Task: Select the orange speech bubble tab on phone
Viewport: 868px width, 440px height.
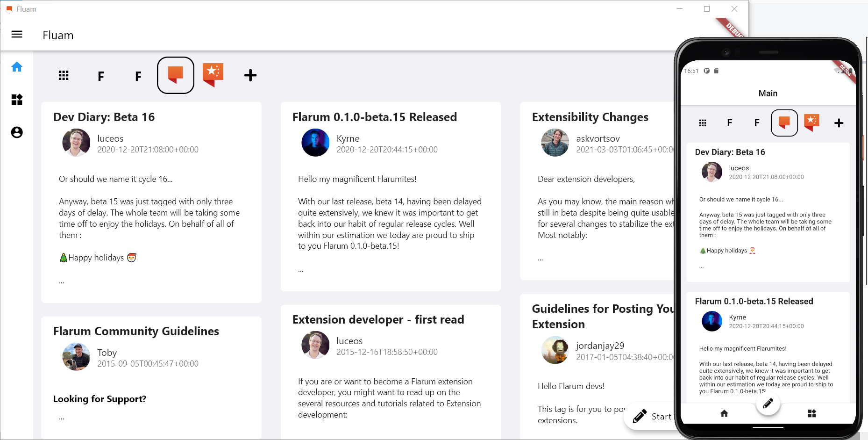Action: pyautogui.click(x=784, y=123)
